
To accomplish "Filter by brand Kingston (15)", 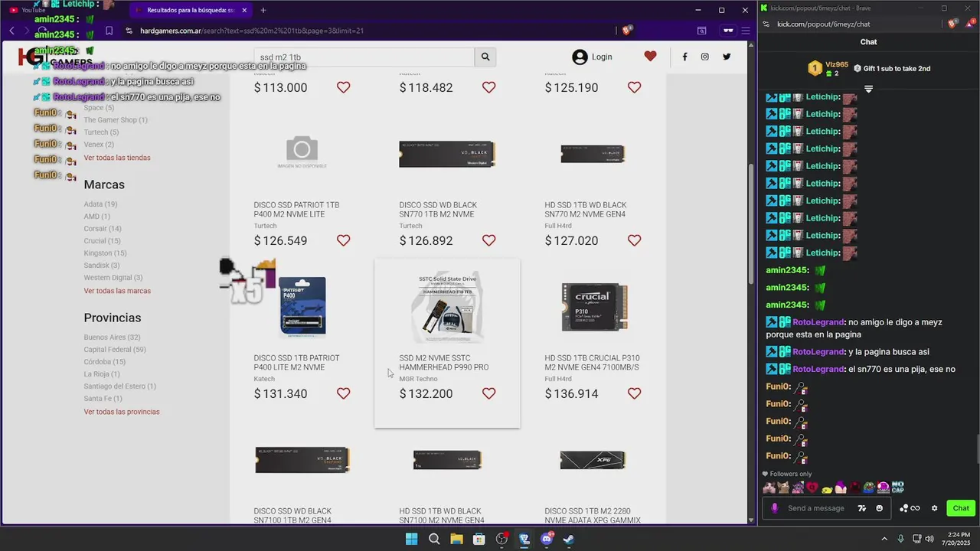I will pos(105,253).
